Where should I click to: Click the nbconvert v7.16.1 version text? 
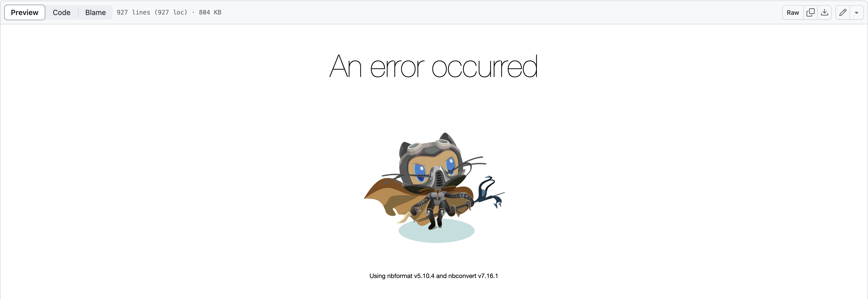click(473, 276)
